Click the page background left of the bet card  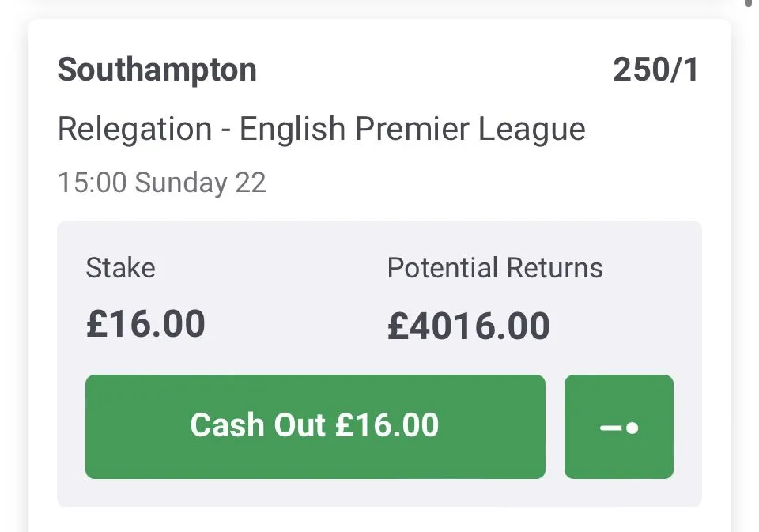coord(13,277)
